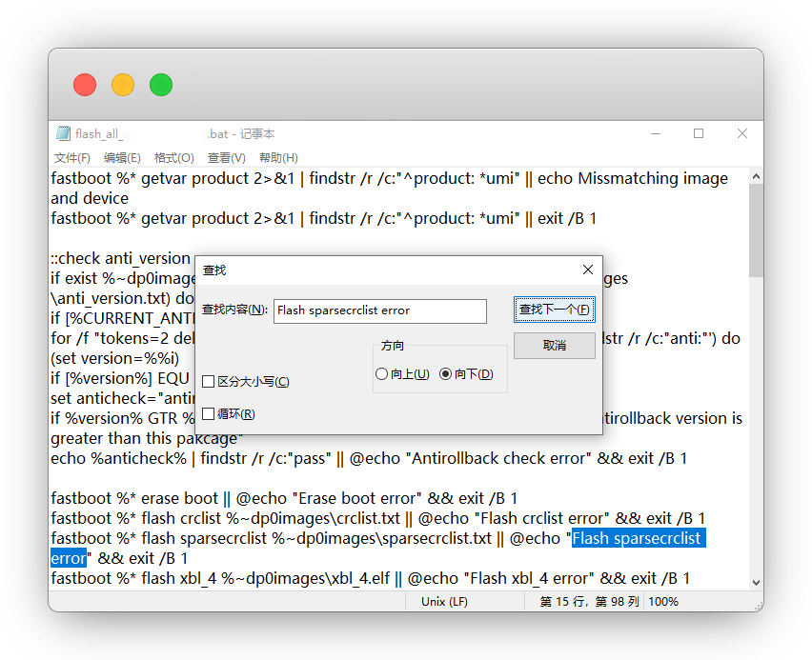Viewport: 812px width, 660px height.
Task: Click the 查找下一个 button
Action: click(554, 310)
